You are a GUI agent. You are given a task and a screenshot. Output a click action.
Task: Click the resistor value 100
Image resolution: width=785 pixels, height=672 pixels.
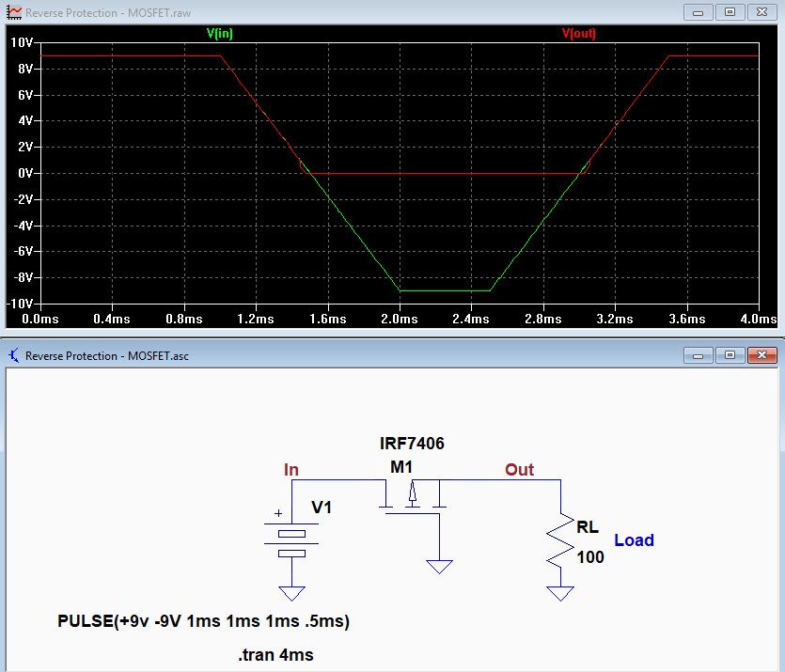590,557
